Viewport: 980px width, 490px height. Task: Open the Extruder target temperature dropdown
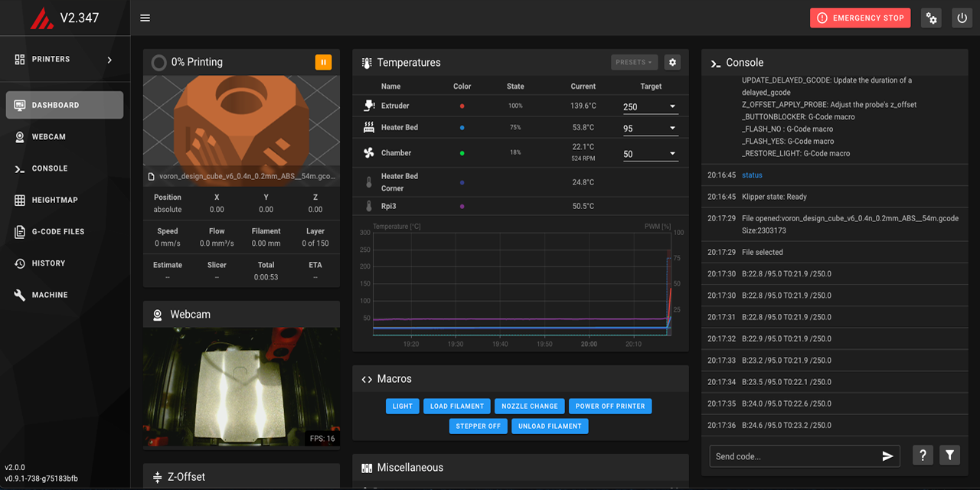pos(671,106)
